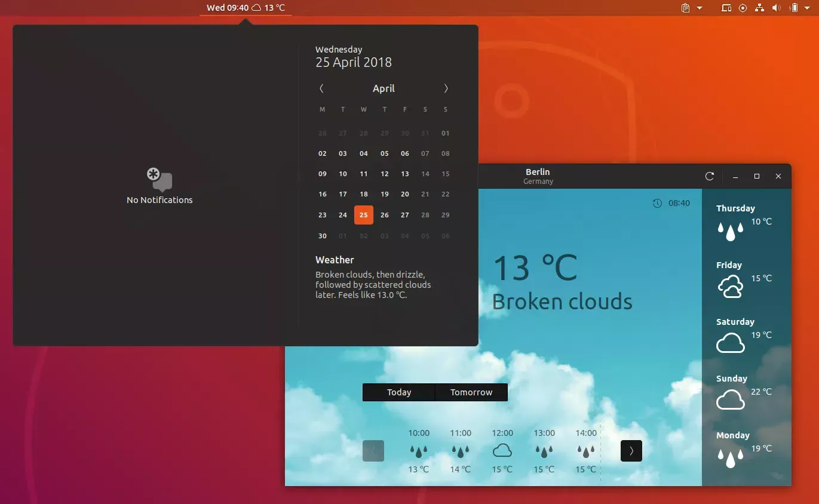The width and height of the screenshot is (819, 504).
Task: Click No Notifications label
Action: point(159,200)
